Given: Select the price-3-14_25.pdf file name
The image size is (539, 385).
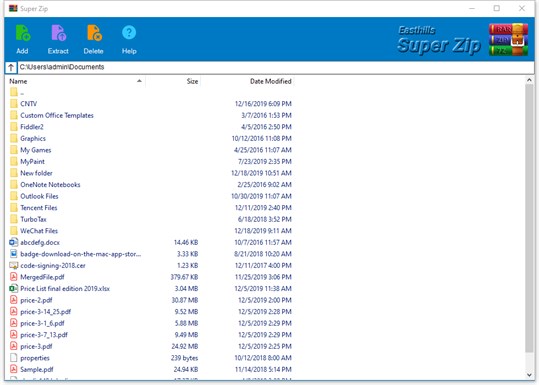Looking at the screenshot, I should point(45,312).
